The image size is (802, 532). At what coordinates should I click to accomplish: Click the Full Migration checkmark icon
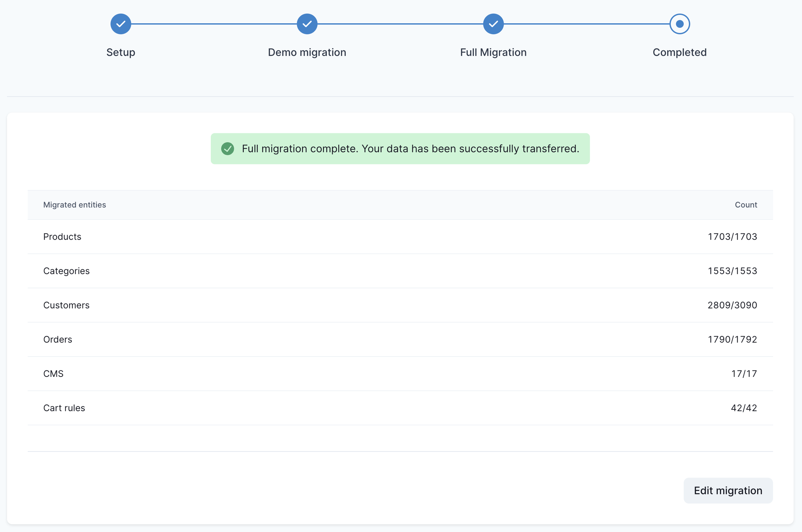493,24
